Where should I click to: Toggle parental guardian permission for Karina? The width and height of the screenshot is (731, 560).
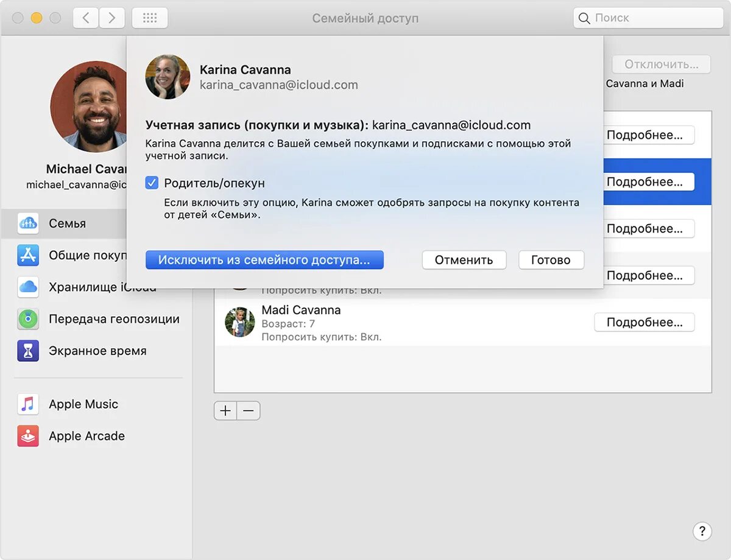[151, 182]
